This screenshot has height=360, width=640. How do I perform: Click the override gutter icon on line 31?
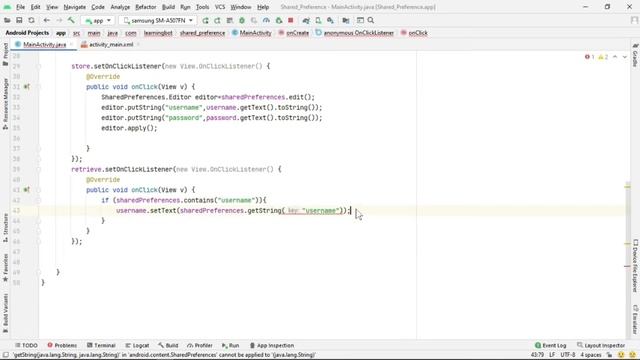tap(27, 87)
